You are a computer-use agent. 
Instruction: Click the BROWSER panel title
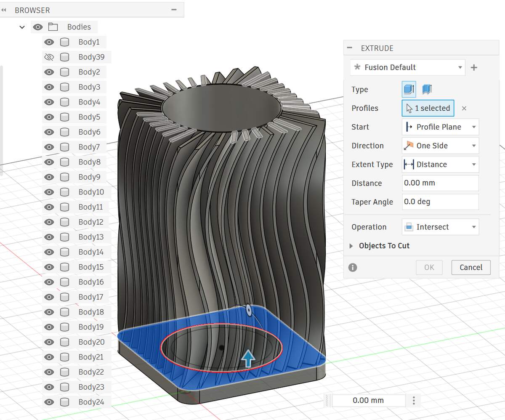click(x=32, y=10)
